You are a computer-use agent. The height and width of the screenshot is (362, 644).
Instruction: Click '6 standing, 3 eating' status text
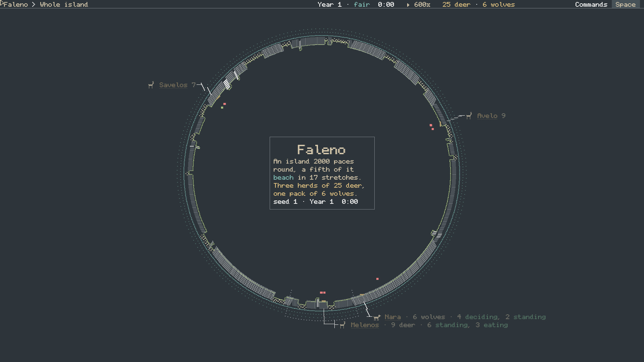tap(467, 325)
